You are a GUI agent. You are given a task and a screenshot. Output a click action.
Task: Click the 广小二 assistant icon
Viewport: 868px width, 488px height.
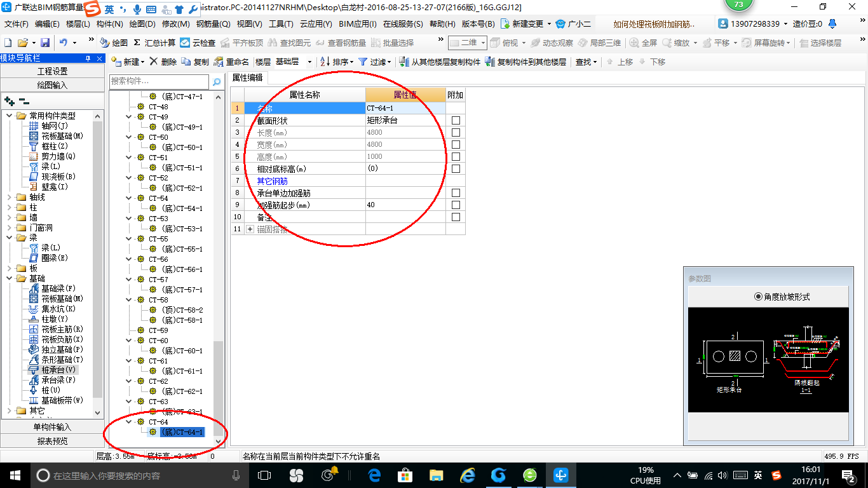573,24
